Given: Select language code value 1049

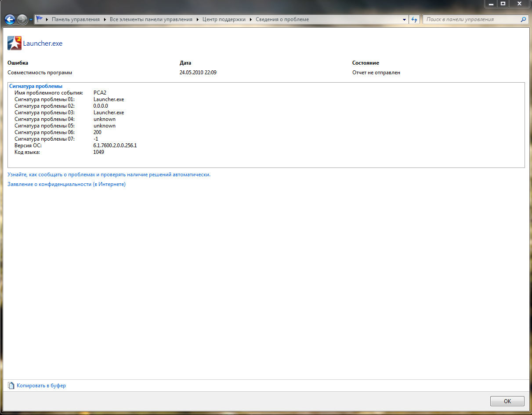Looking at the screenshot, I should point(99,152).
